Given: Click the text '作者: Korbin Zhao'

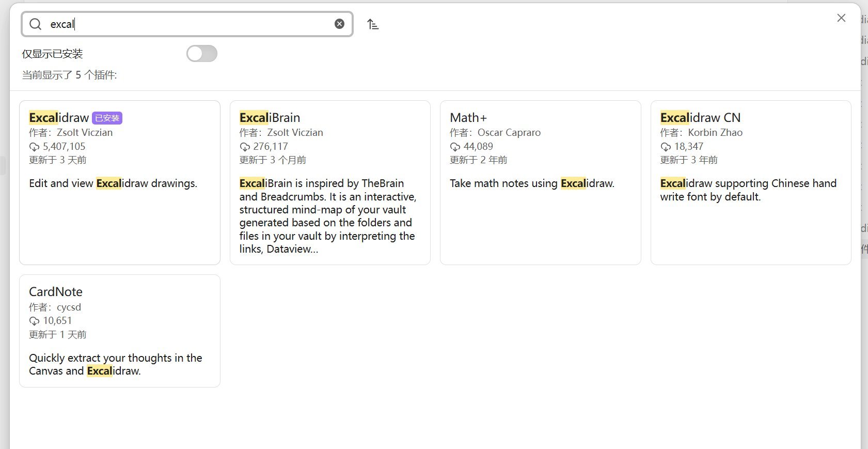Looking at the screenshot, I should [x=701, y=133].
